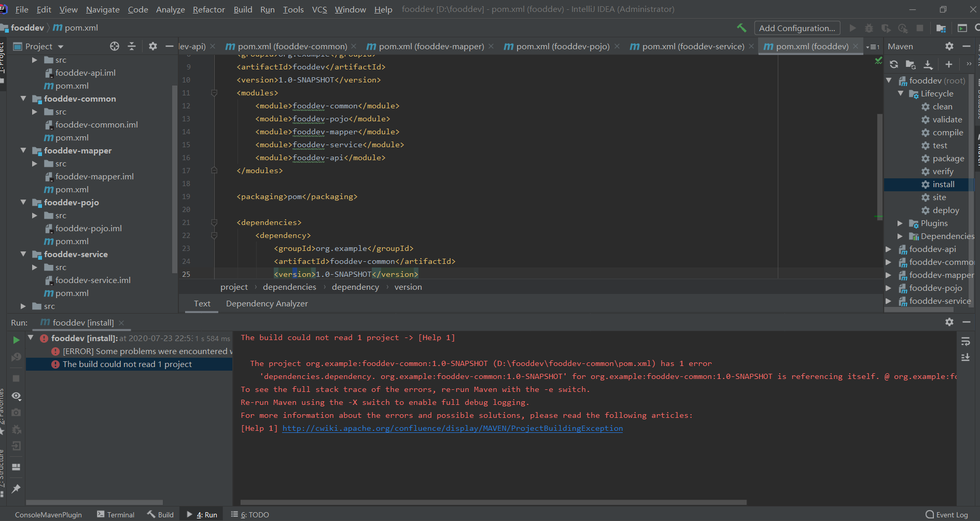Click the Maven Download Sources icon
Image resolution: width=980 pixels, height=521 pixels.
click(x=928, y=64)
